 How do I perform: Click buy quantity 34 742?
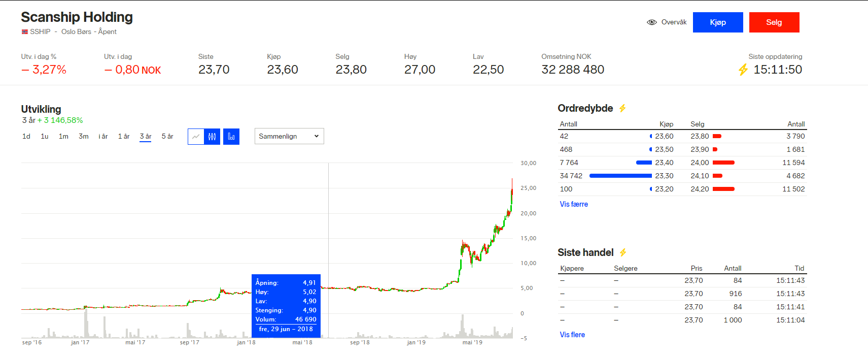tap(571, 176)
